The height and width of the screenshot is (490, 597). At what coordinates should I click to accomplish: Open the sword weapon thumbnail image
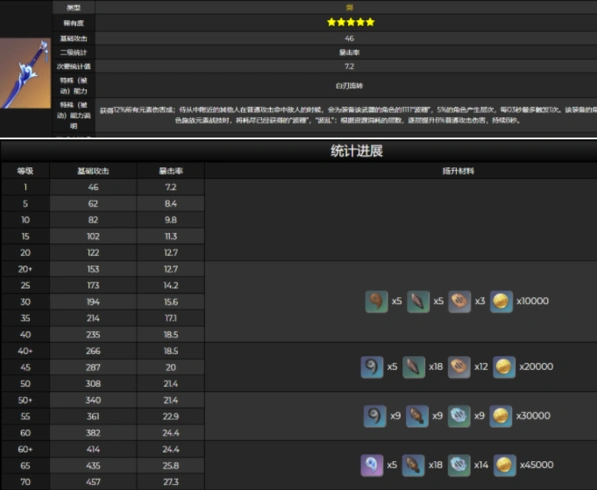(25, 73)
